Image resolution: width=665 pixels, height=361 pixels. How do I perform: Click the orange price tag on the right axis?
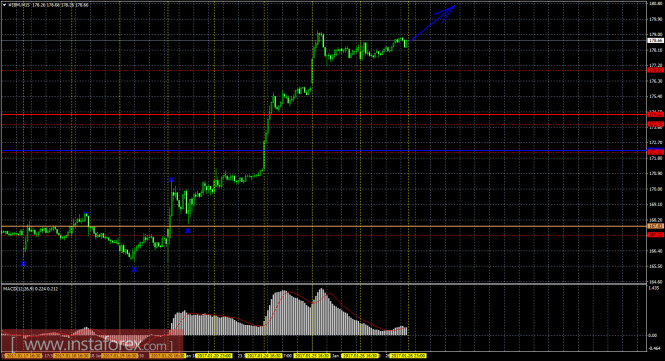[655, 226]
